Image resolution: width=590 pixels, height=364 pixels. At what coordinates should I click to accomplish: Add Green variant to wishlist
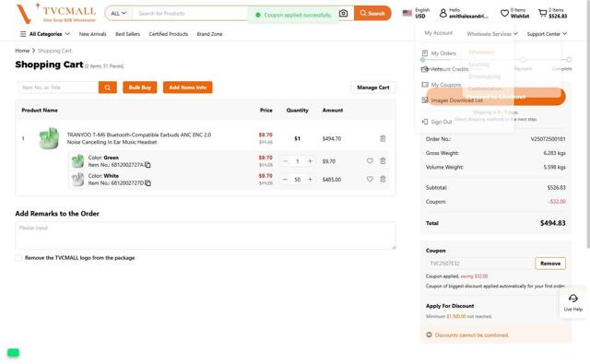[x=370, y=160]
